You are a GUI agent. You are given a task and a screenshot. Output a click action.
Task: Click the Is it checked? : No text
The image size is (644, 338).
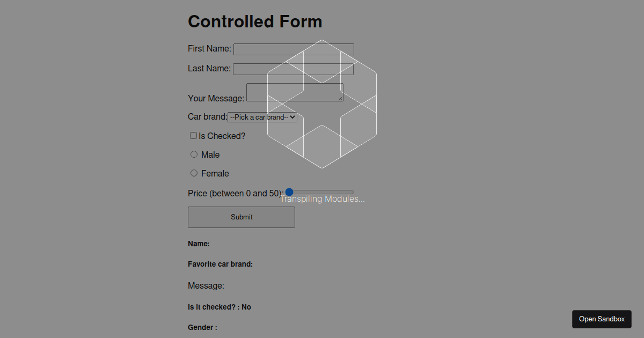(x=219, y=307)
